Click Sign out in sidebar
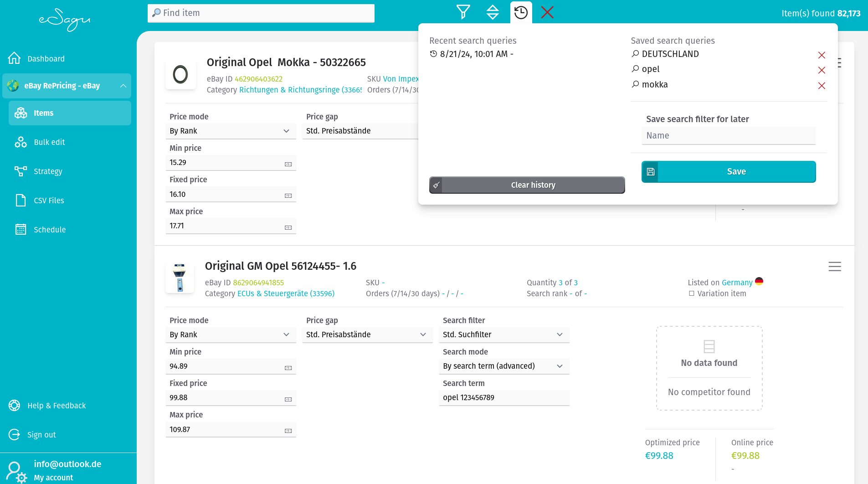The image size is (868, 484). pos(41,435)
